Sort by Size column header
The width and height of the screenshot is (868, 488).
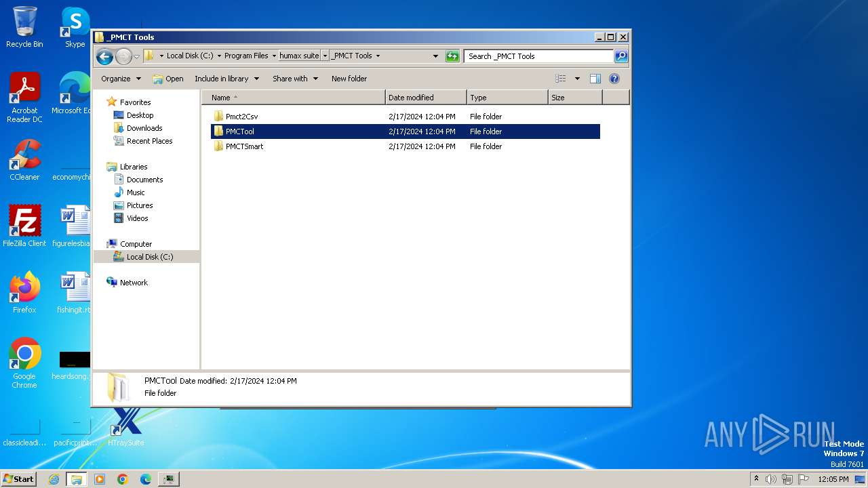click(575, 98)
